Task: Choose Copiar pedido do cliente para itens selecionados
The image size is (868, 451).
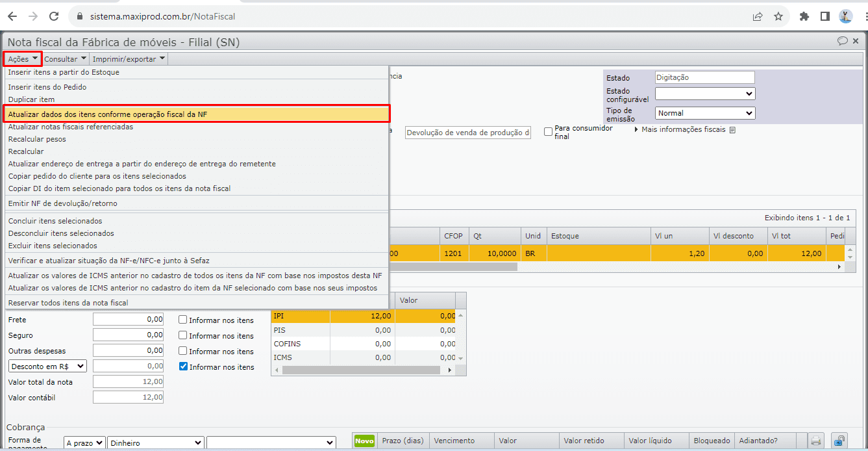Action: (196, 176)
